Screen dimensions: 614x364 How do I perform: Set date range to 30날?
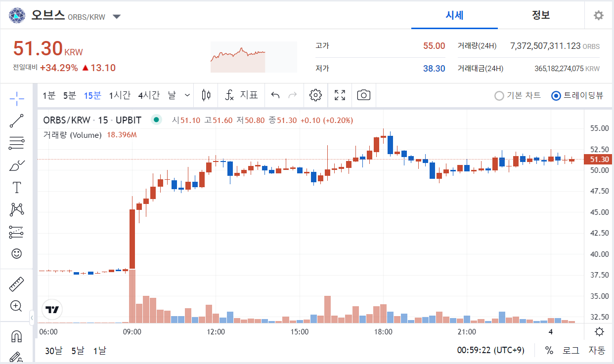[x=53, y=351]
